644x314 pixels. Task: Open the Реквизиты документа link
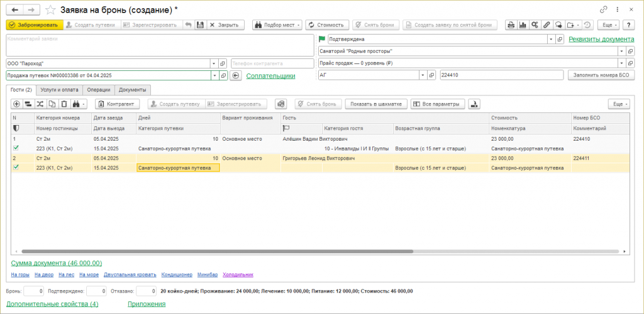point(601,40)
